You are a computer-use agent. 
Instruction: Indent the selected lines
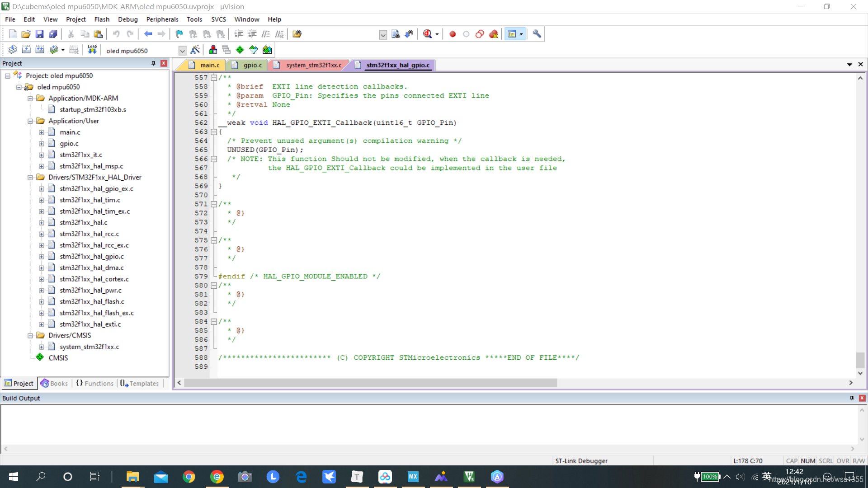click(x=239, y=34)
